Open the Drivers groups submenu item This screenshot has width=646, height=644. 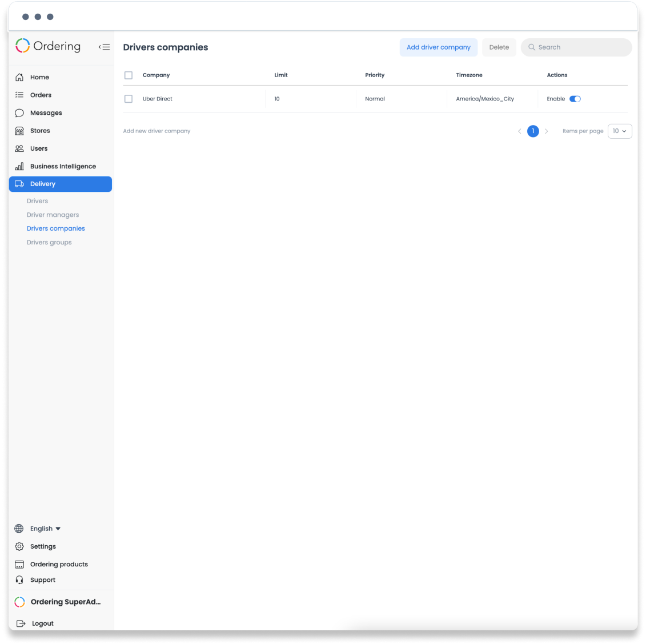coord(49,242)
